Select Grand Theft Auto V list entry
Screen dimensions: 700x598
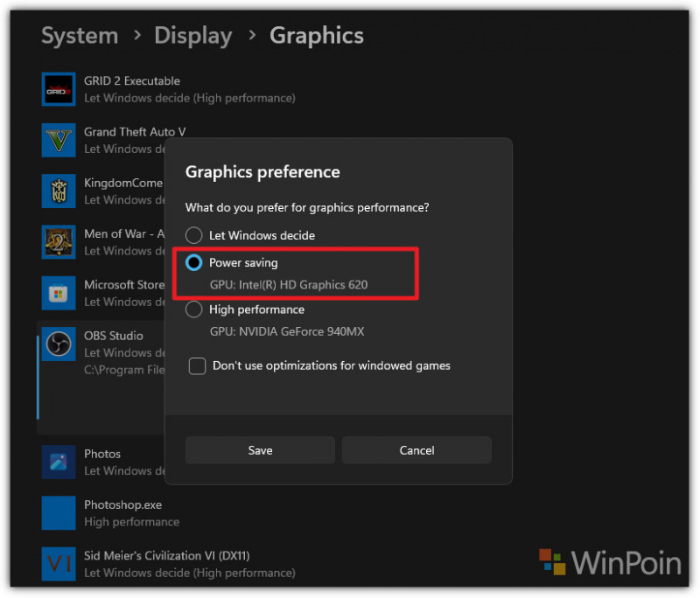click(114, 140)
